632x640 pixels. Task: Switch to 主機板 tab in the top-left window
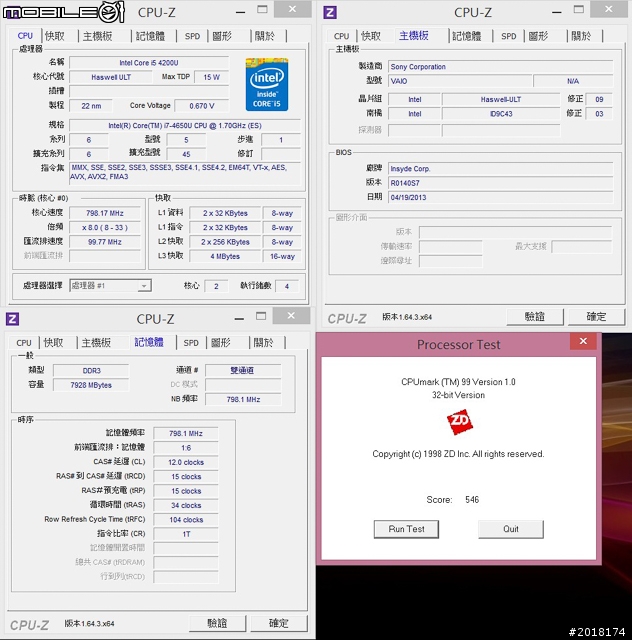(x=98, y=36)
